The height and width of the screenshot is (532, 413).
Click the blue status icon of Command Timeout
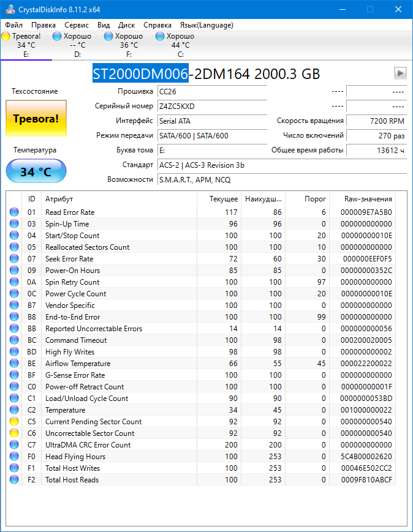pyautogui.click(x=14, y=340)
